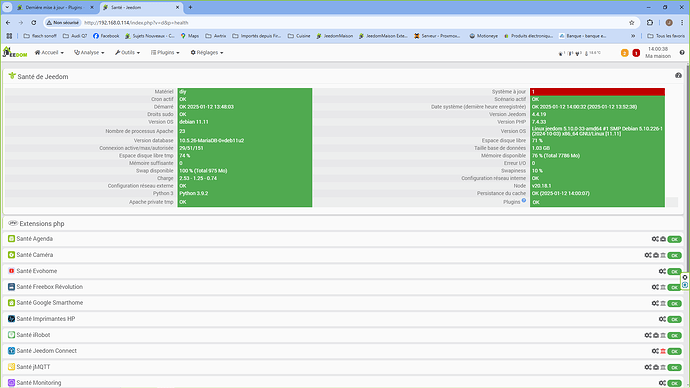The image size is (690, 388).
Task: Expand the Analyse dropdown menu
Action: pos(89,52)
